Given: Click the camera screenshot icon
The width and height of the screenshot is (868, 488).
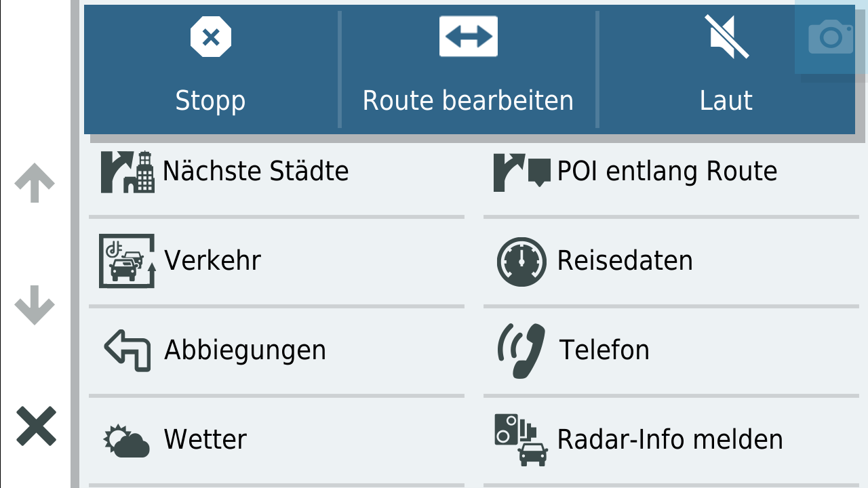Looking at the screenshot, I should coord(831,37).
